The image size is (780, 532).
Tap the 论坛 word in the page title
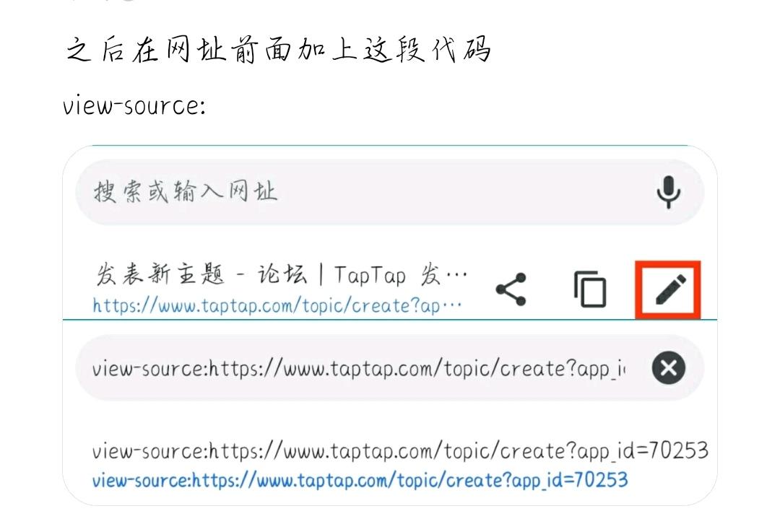tap(282, 274)
